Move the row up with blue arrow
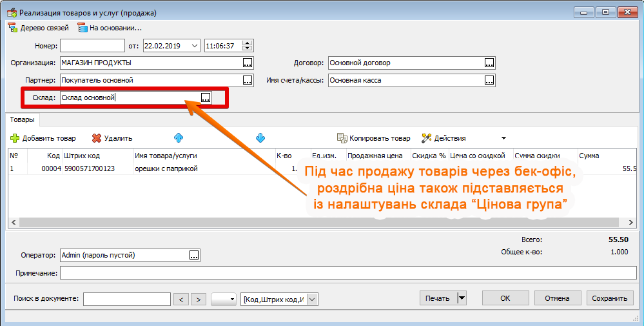 179,138
